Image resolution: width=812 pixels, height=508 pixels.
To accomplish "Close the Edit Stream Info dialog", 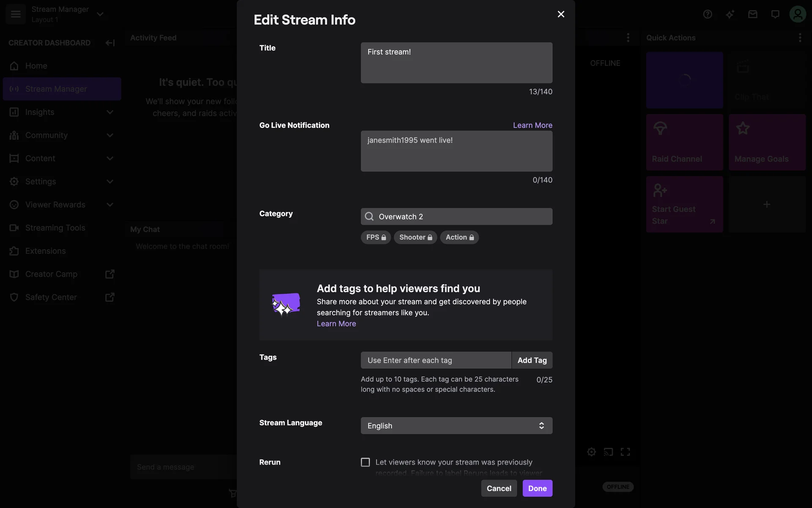I will click(561, 14).
